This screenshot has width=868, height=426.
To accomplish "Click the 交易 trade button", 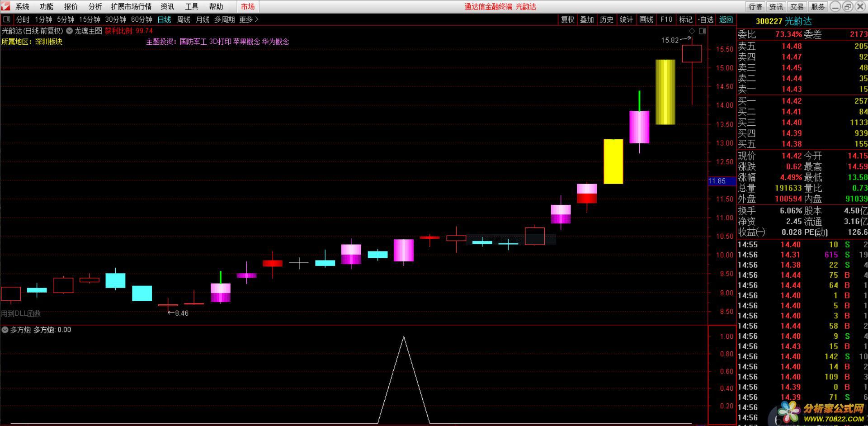I will point(797,6).
